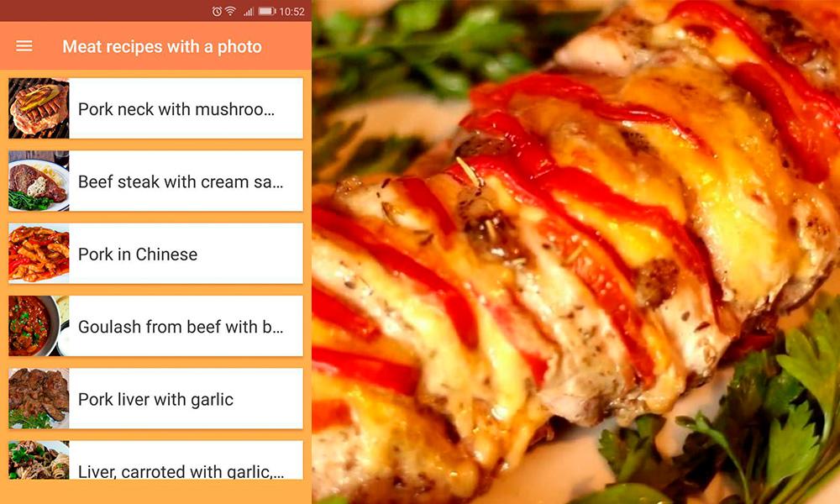The height and width of the screenshot is (504, 840).
Task: Tap the pork liver thumbnail
Action: click(x=39, y=398)
